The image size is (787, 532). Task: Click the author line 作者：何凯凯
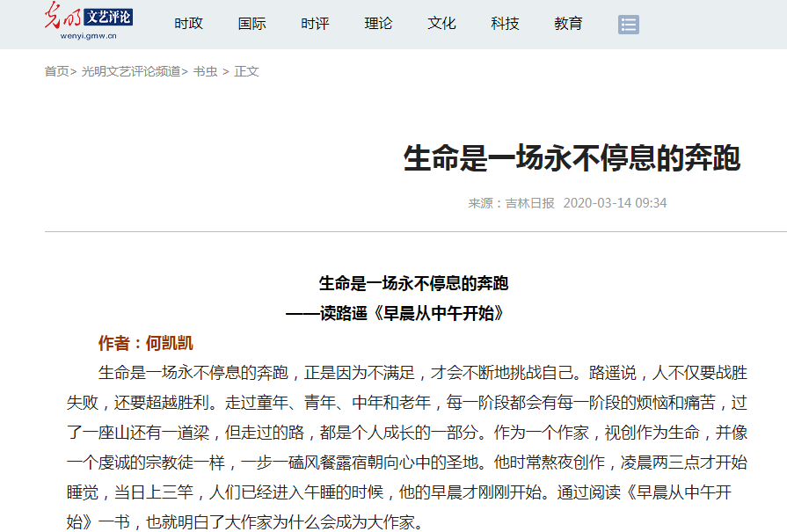pos(146,343)
